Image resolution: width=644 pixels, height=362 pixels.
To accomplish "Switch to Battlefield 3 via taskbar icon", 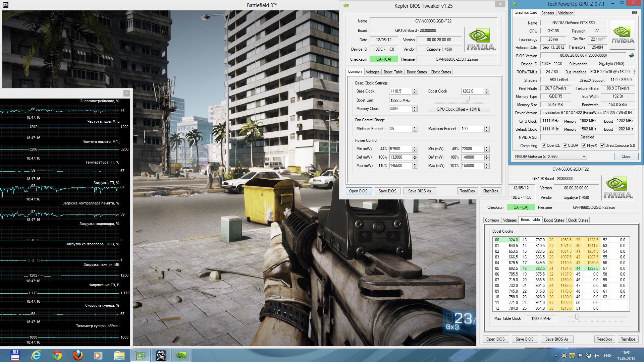I will coord(161,355).
